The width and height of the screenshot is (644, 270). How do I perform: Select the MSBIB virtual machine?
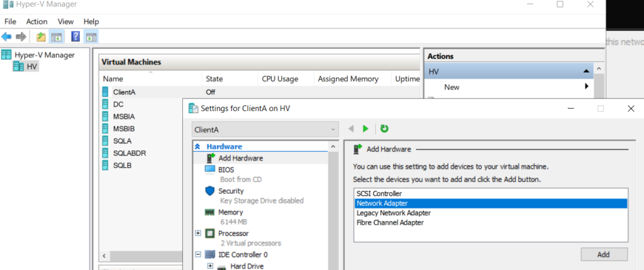pos(124,129)
